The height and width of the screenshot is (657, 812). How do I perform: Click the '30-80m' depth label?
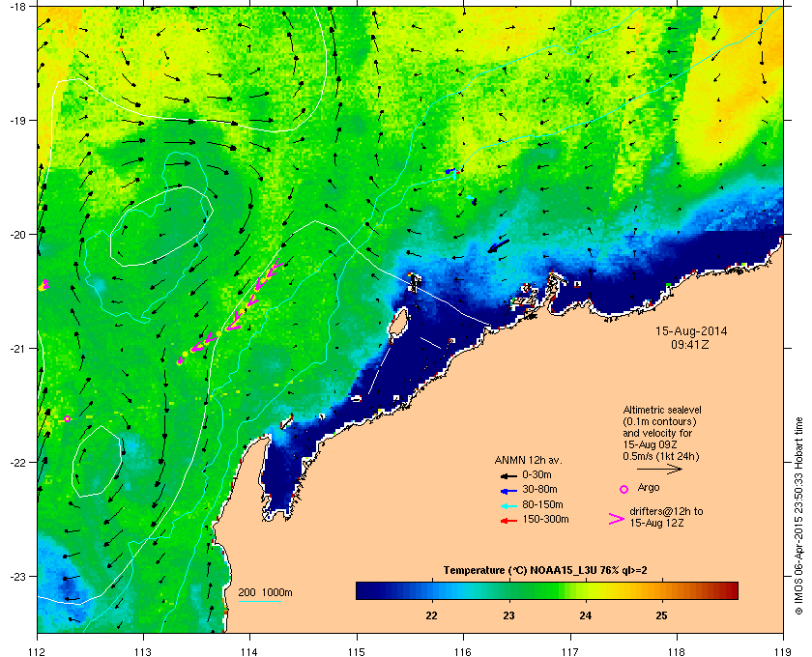pos(539,489)
